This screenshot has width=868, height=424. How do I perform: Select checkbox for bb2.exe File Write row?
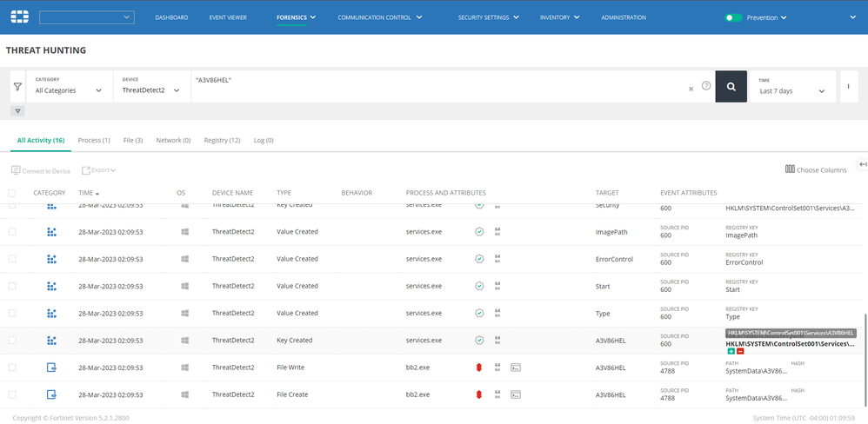click(x=12, y=368)
